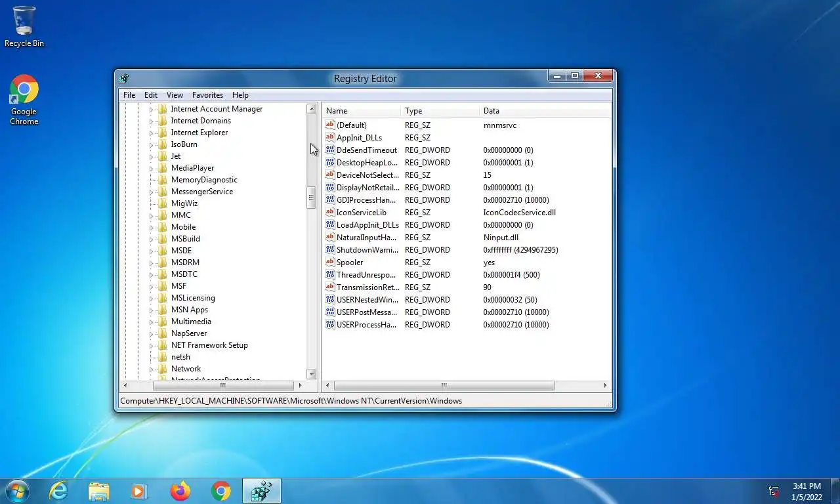
Task: Launch Internet Explorer from the taskbar
Action: click(x=59, y=491)
